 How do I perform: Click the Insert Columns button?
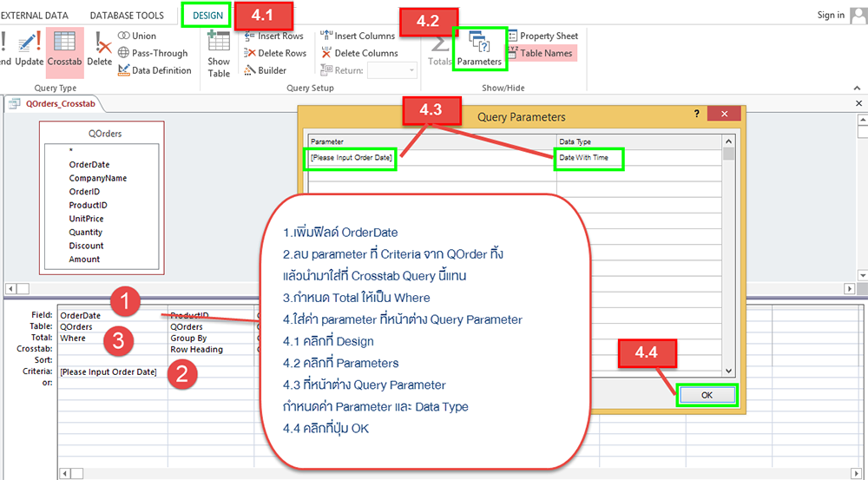(358, 36)
